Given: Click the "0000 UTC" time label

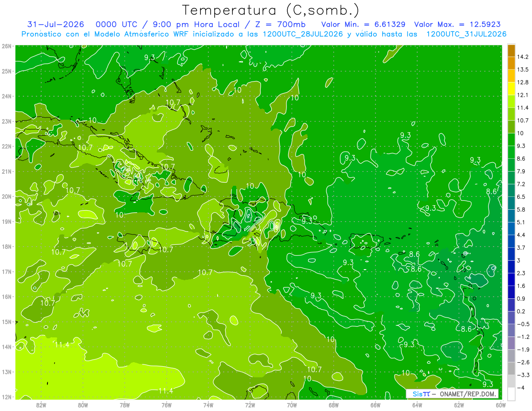Looking at the screenshot, I should (x=116, y=24).
